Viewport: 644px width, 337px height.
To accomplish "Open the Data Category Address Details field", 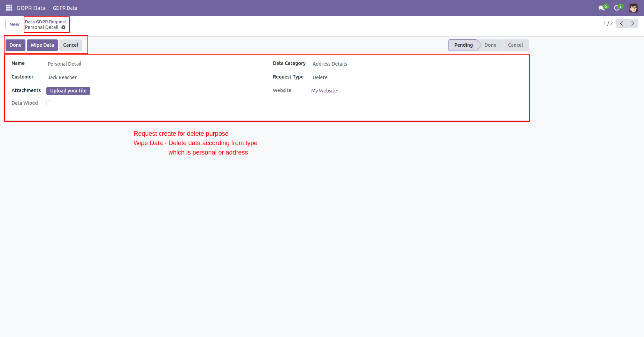I will [x=330, y=64].
